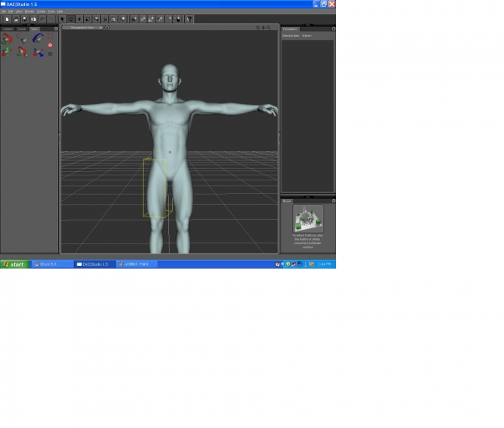
Task: Select the Bryce tab in lower-right panel
Action: coord(286,201)
